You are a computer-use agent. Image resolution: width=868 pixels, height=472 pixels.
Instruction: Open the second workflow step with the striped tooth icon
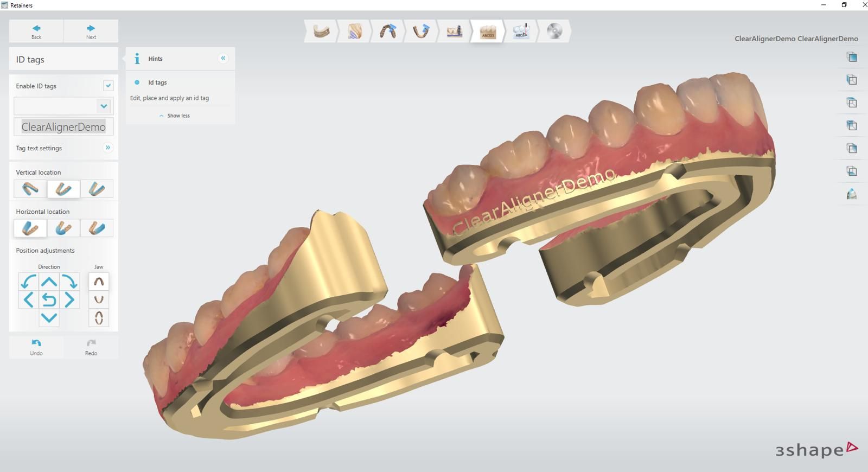[354, 31]
